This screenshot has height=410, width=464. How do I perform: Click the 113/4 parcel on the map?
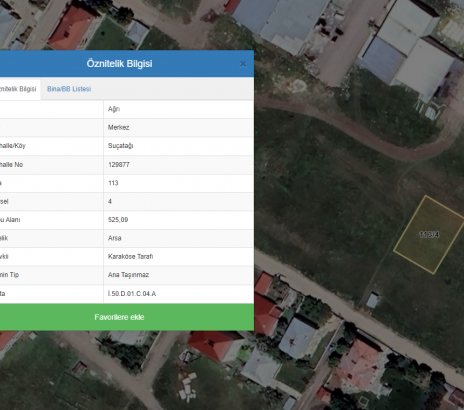coord(429,235)
